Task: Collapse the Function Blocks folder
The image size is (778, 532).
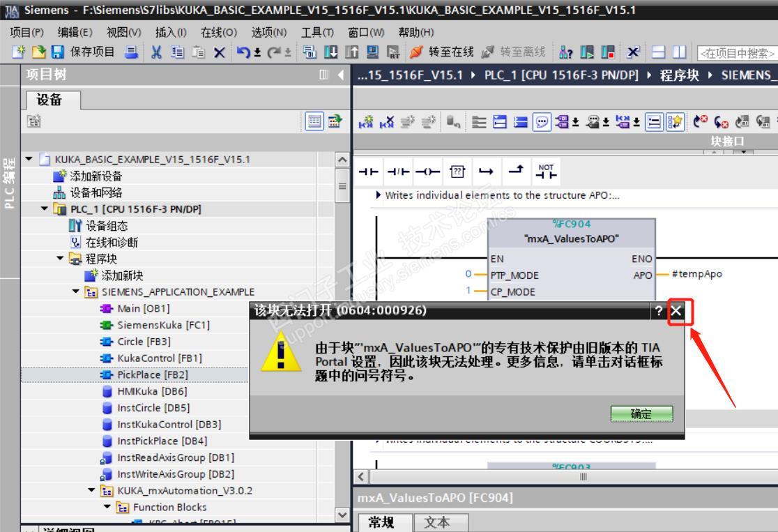Action: click(x=107, y=507)
